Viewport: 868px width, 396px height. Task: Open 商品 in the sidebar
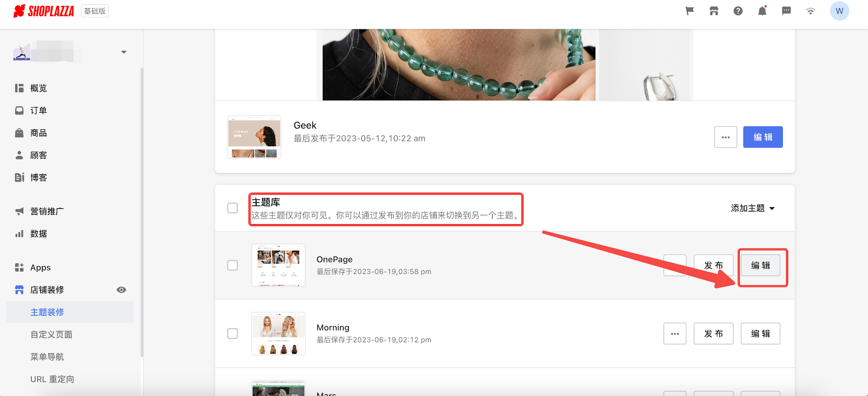coord(39,133)
